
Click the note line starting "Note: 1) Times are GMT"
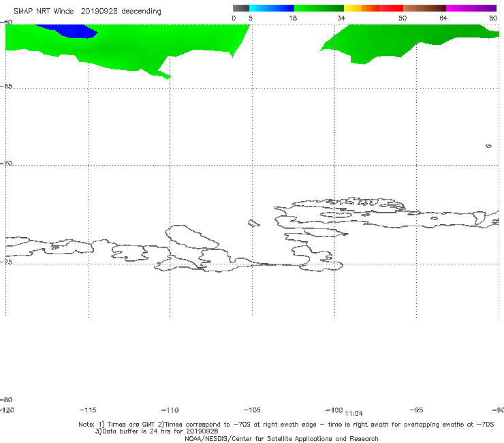(x=286, y=425)
